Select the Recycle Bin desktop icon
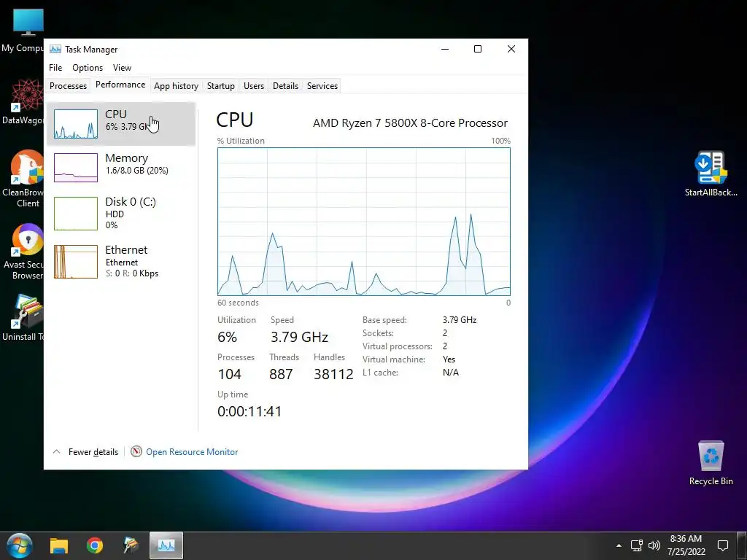Screen dimensions: 747x560 pos(711,462)
